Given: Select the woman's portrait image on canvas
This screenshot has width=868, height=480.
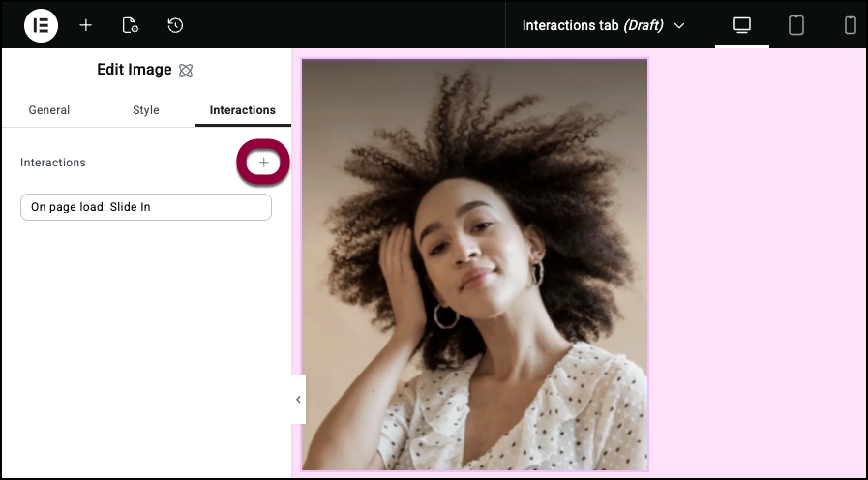Looking at the screenshot, I should pos(474,263).
